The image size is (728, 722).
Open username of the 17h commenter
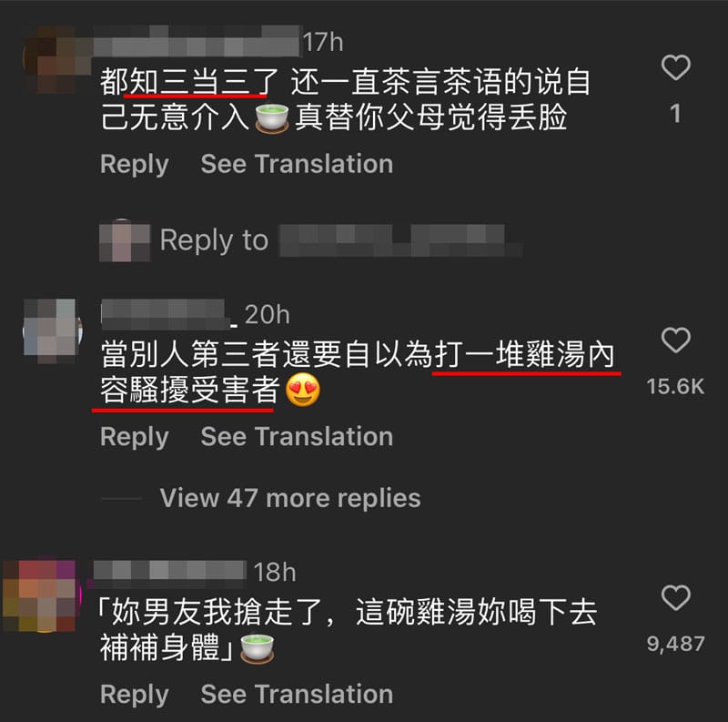click(197, 41)
